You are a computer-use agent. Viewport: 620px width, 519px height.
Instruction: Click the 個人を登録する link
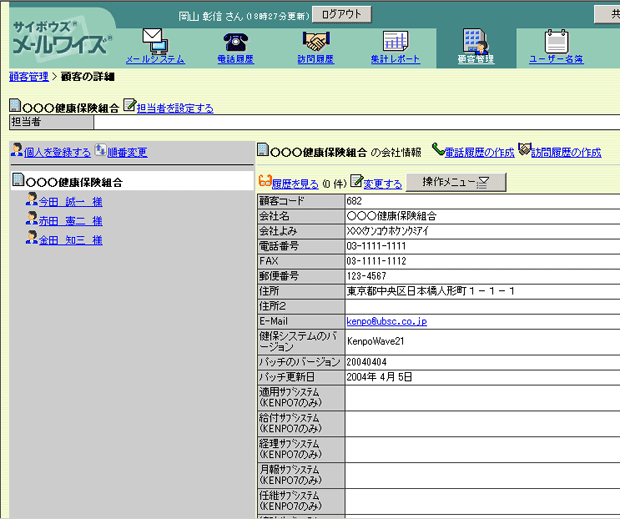point(57,152)
